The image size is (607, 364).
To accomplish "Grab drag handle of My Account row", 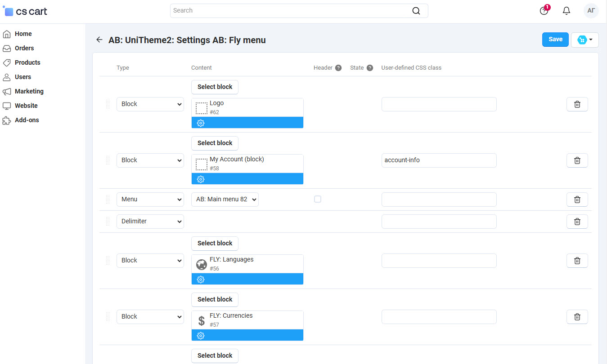I will point(108,160).
